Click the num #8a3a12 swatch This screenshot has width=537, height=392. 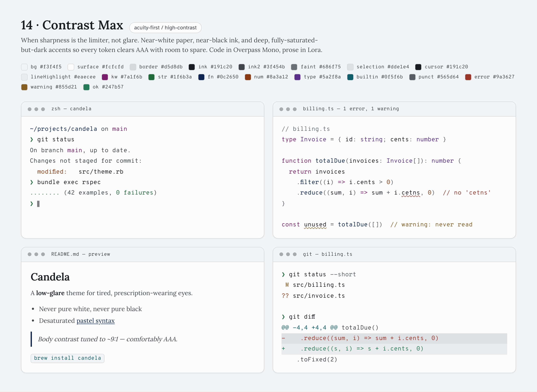click(x=248, y=77)
